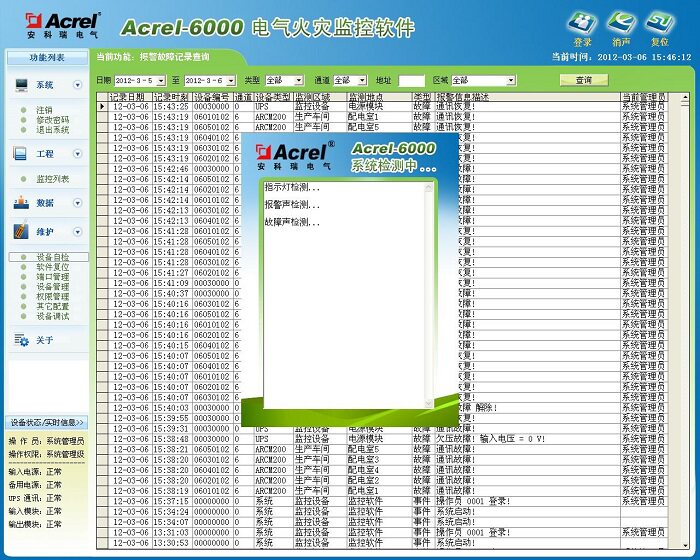Click the UPS 通讯: 正常 status
The width and height of the screenshot is (700, 560).
[35, 498]
